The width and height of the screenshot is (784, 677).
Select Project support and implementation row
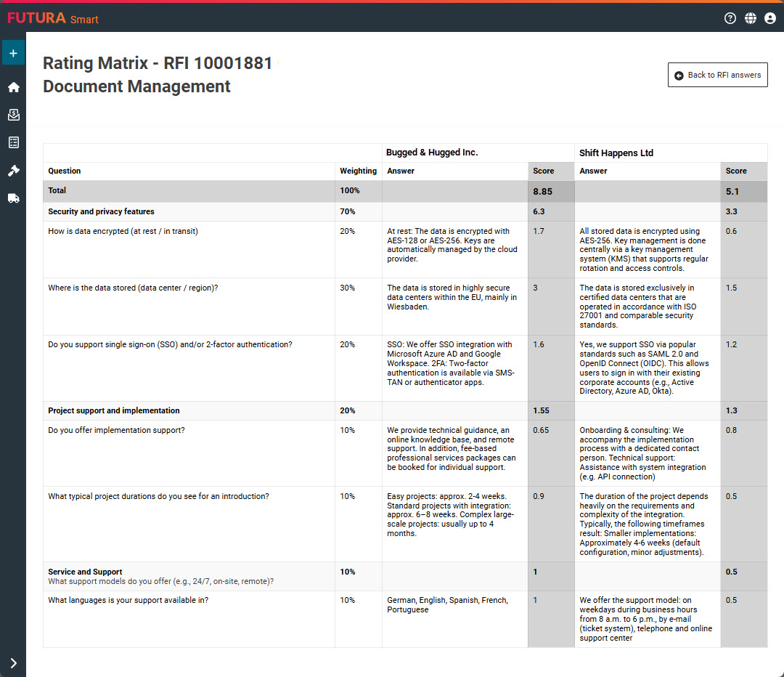tap(113, 410)
